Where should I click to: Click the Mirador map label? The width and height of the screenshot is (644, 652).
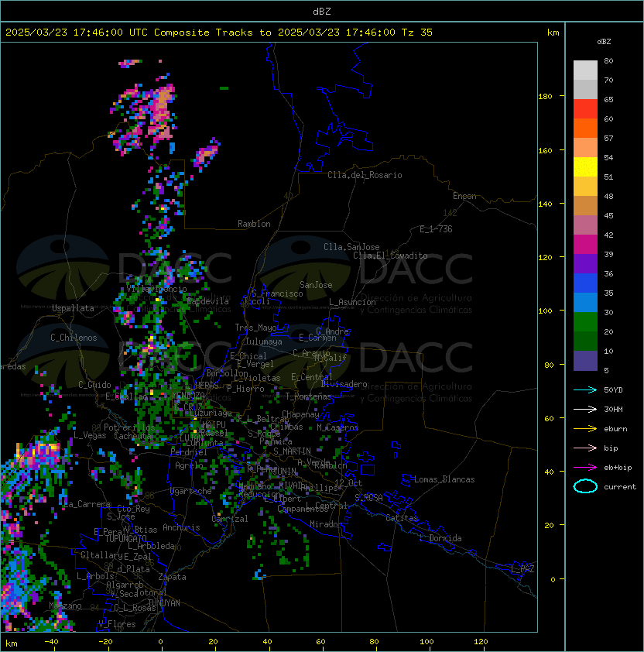coord(326,524)
